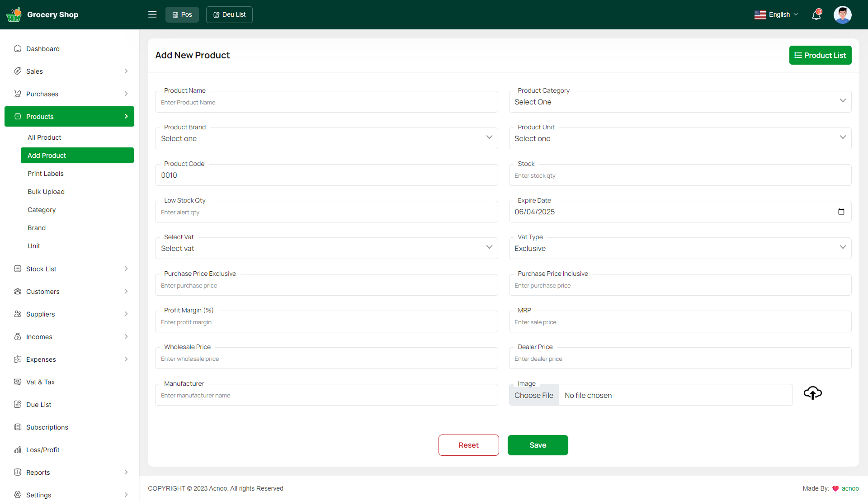The height and width of the screenshot is (501, 868).
Task: Click the Grocery Shop logo basket icon
Action: (x=14, y=14)
